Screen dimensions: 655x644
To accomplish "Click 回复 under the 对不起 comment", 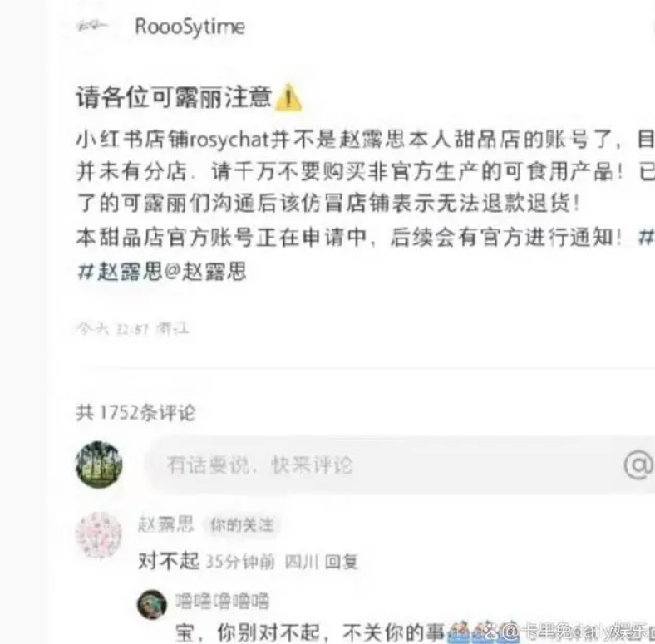I will pyautogui.click(x=342, y=562).
